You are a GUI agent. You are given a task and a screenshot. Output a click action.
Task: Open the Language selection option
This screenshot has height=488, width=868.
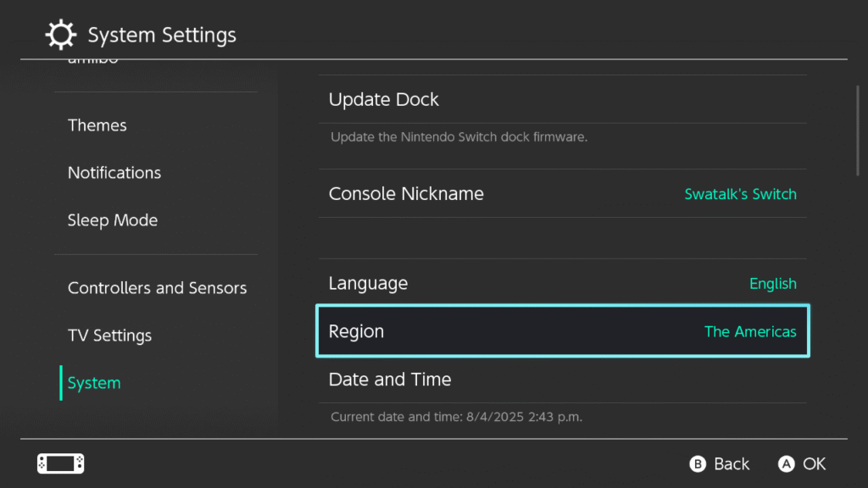[368, 283]
